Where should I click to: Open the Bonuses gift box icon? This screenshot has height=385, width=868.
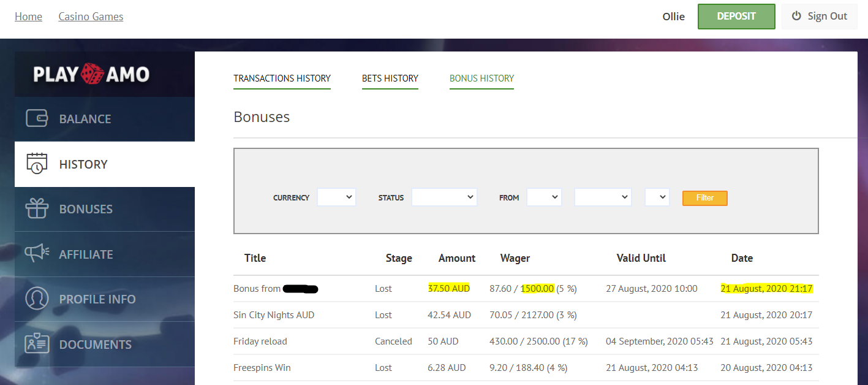pyautogui.click(x=37, y=208)
